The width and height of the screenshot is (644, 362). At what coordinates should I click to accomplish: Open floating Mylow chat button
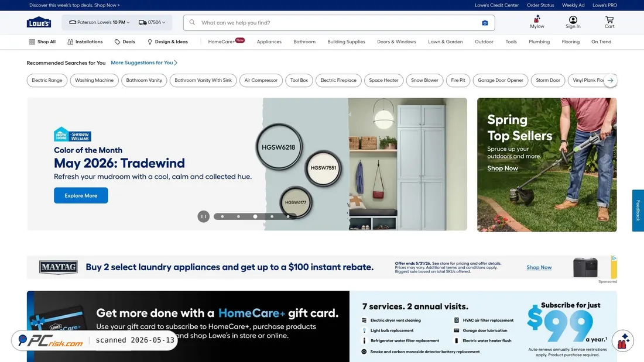[623, 341]
